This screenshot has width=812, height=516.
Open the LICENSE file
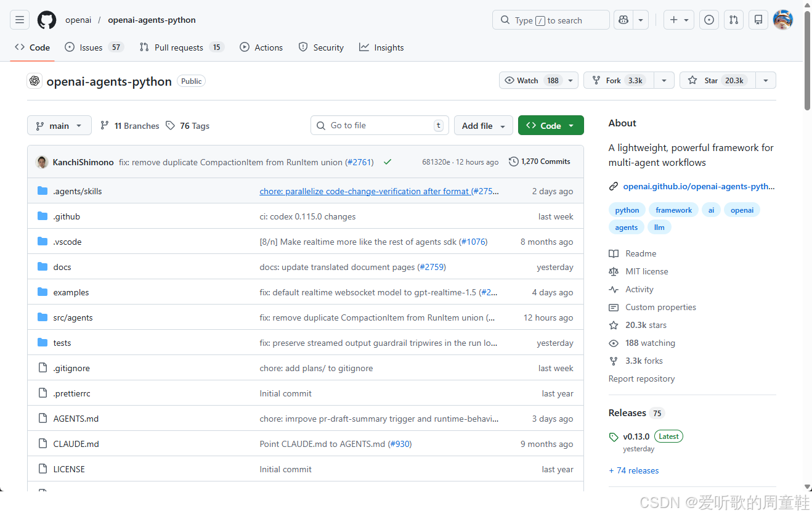pyautogui.click(x=69, y=469)
